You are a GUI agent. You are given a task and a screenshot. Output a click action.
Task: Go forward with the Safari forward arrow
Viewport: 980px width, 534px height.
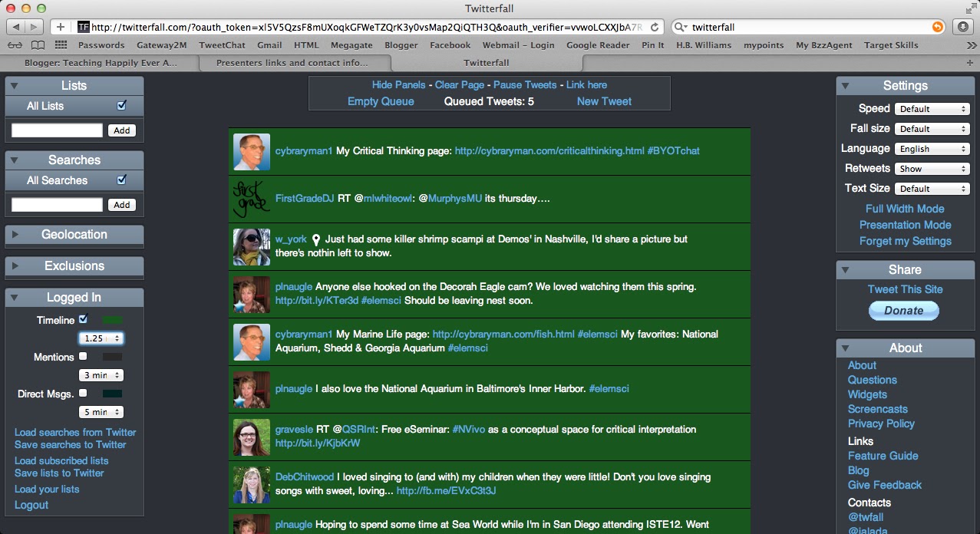point(35,27)
